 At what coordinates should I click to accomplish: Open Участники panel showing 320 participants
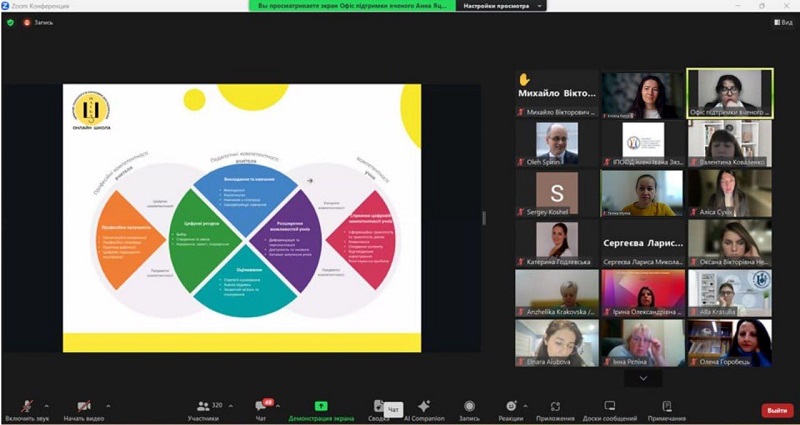[x=203, y=411]
